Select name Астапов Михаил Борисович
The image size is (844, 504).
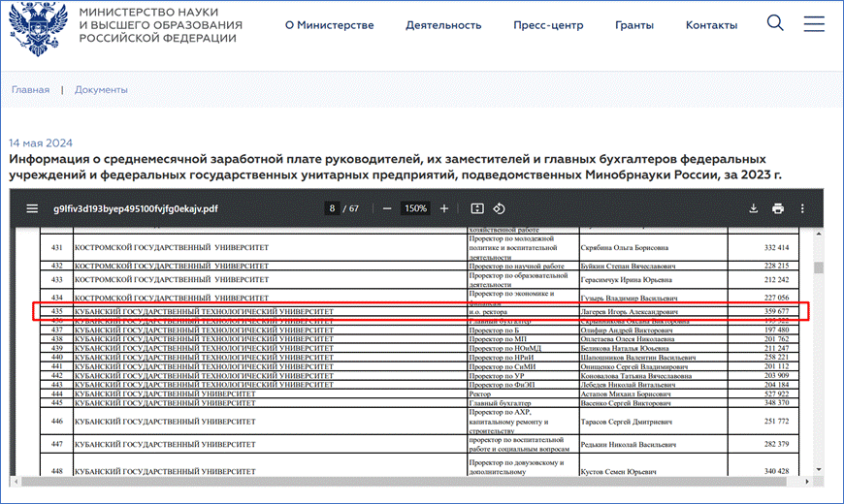pos(626,394)
